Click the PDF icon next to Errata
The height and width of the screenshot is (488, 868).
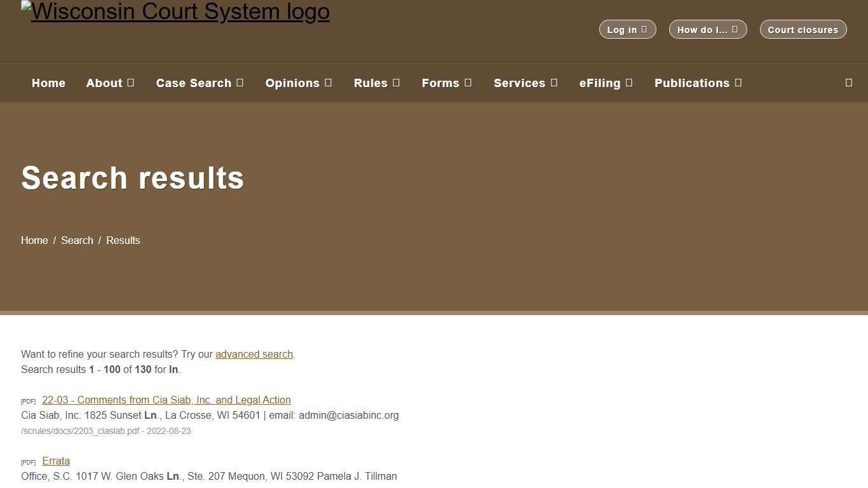(x=28, y=462)
